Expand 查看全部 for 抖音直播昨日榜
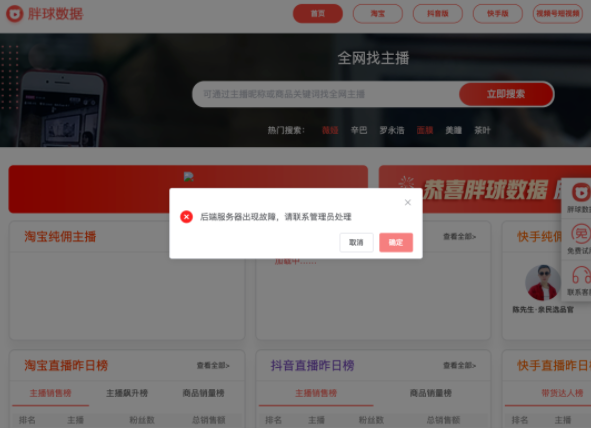The image size is (591, 428). [459, 365]
